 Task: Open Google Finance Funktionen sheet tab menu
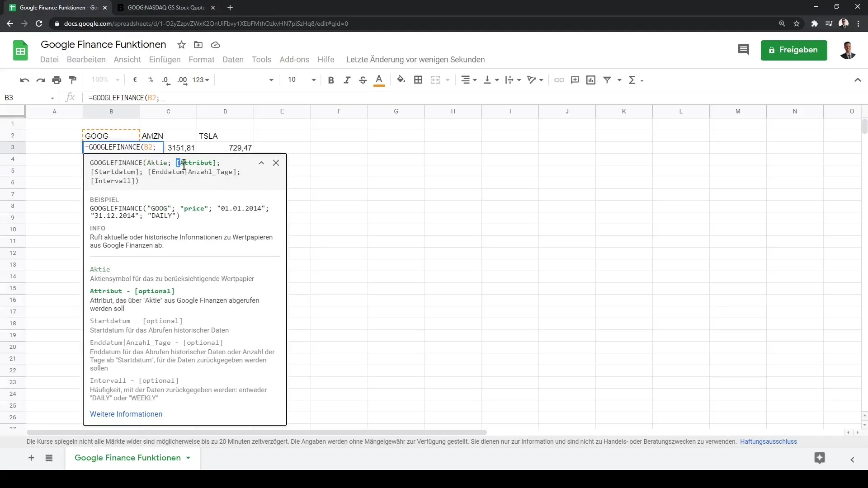[188, 458]
